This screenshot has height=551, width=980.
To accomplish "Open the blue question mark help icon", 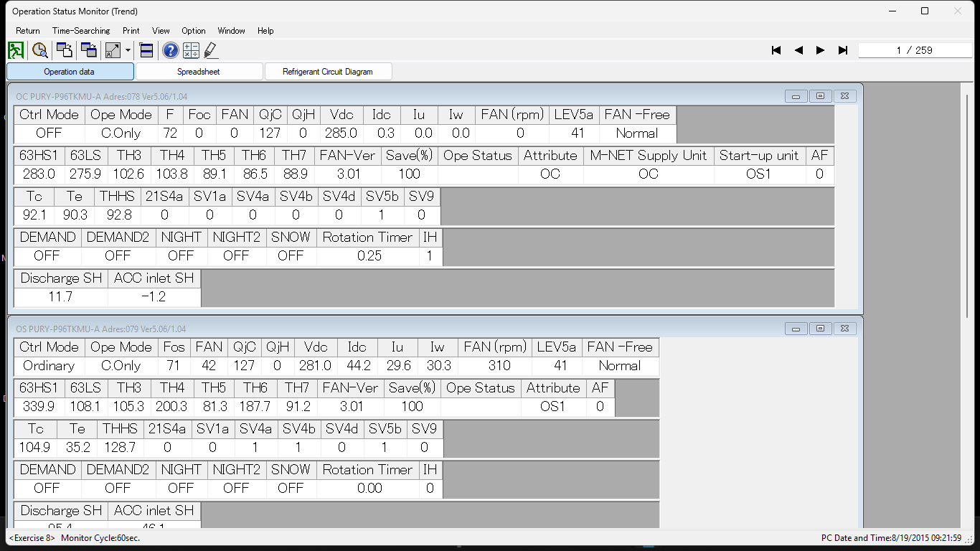I will (x=171, y=50).
